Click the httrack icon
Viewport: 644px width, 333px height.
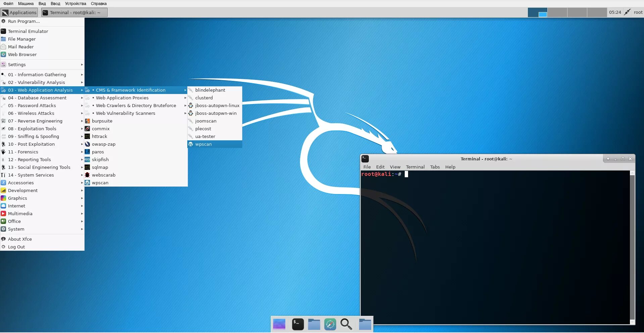tap(87, 136)
